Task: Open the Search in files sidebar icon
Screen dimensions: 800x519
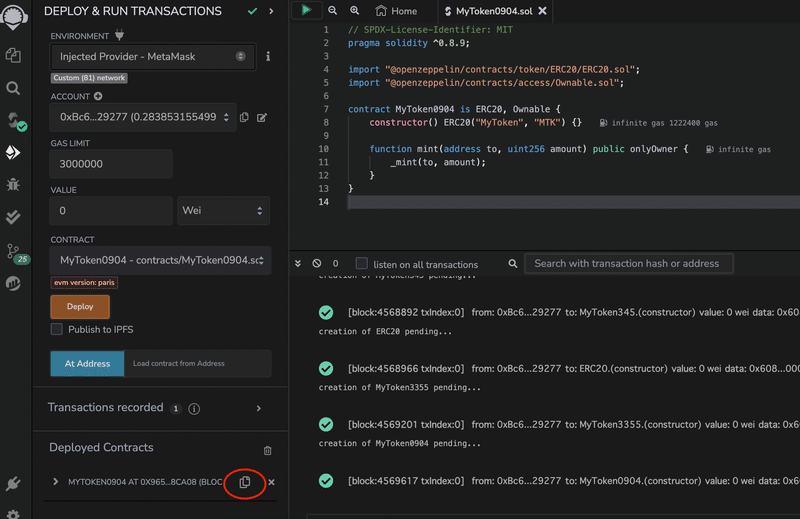Action: coord(13,88)
